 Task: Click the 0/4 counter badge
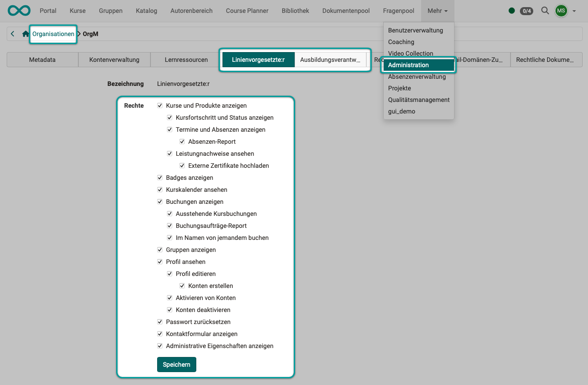pos(527,11)
